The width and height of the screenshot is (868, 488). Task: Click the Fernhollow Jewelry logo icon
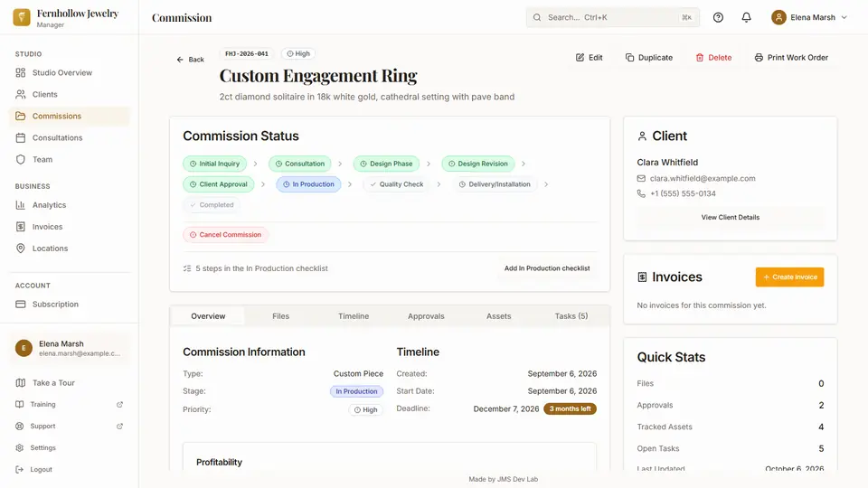tap(22, 17)
